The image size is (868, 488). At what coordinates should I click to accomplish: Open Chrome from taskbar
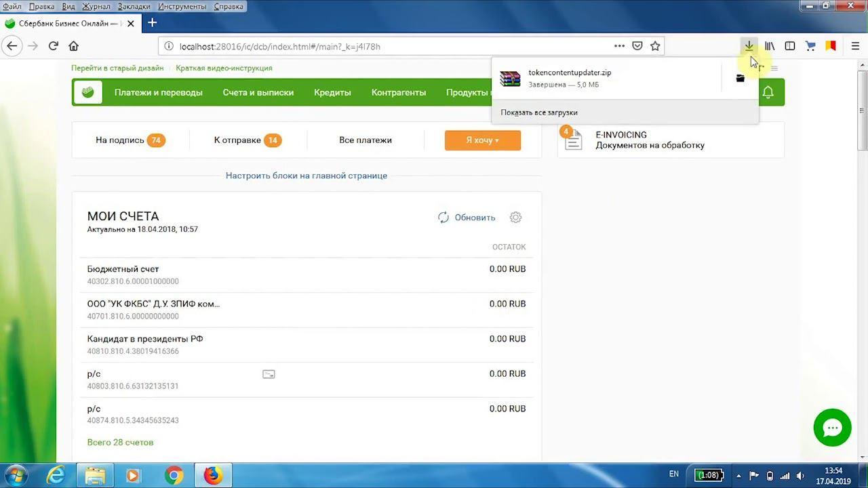174,475
